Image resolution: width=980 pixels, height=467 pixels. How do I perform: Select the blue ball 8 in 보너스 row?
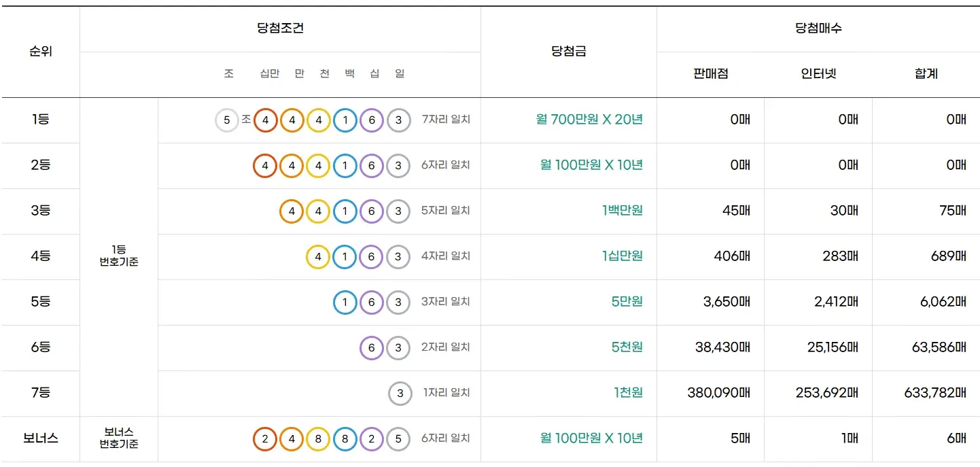(345, 439)
